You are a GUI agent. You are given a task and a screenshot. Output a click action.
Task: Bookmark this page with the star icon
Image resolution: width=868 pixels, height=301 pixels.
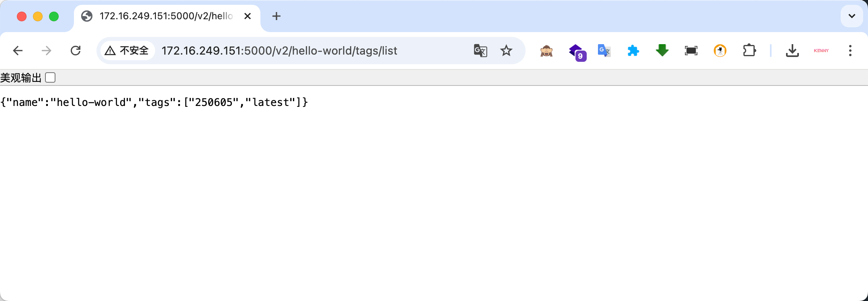point(506,51)
